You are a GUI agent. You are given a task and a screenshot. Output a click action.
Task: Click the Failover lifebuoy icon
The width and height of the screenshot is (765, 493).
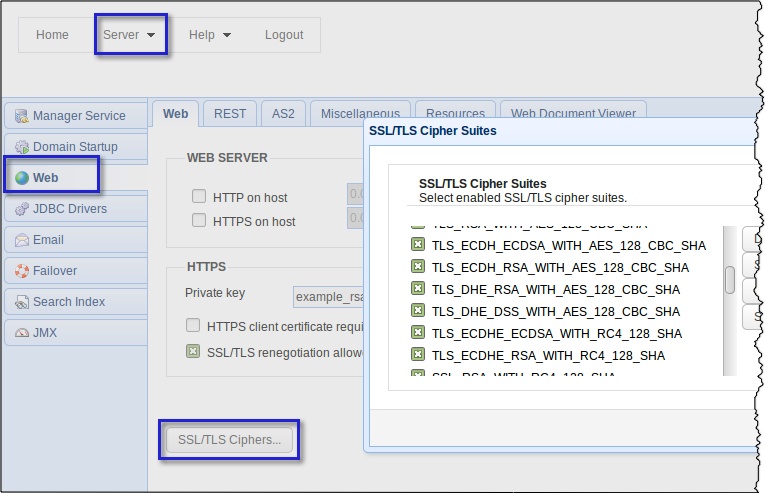tap(21, 271)
